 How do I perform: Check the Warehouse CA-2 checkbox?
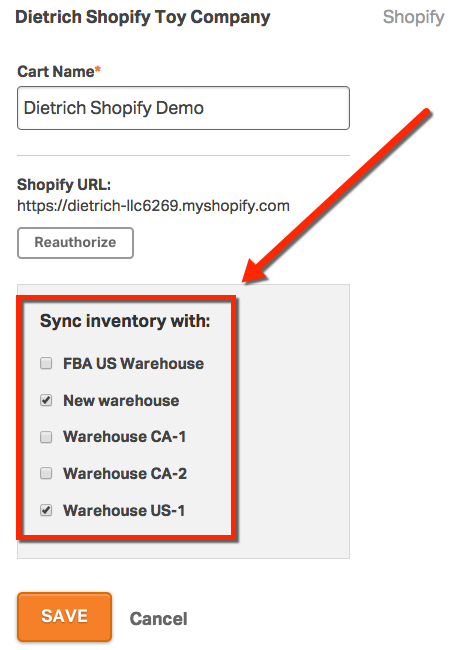click(46, 473)
